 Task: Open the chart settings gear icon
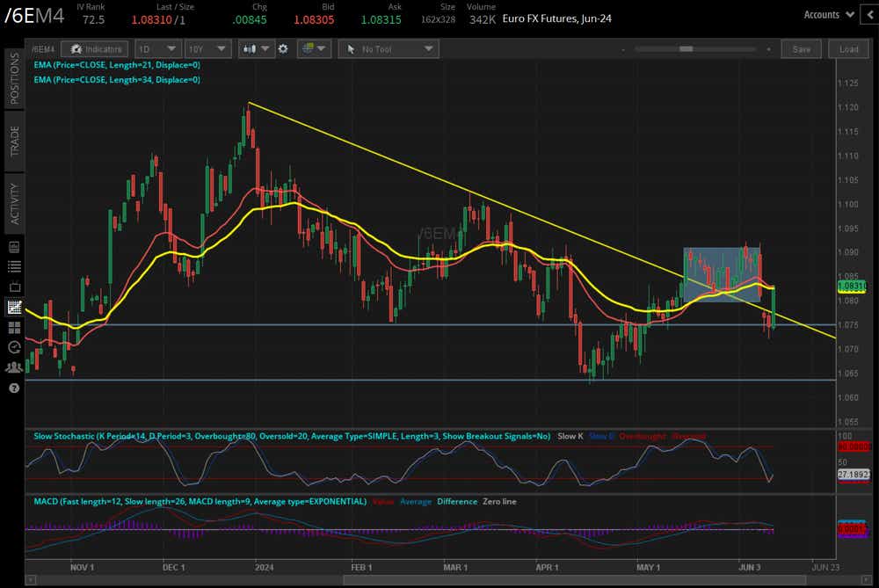click(x=283, y=49)
